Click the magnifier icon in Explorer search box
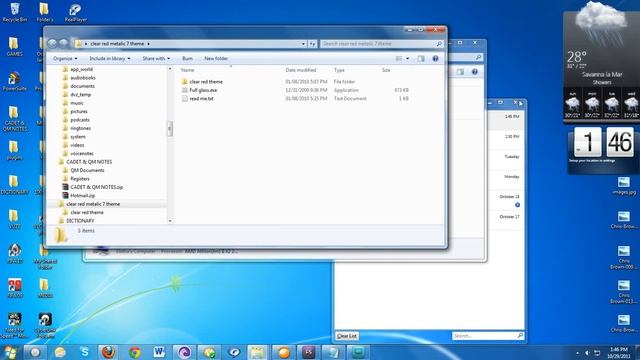The width and height of the screenshot is (640, 360). [x=439, y=44]
